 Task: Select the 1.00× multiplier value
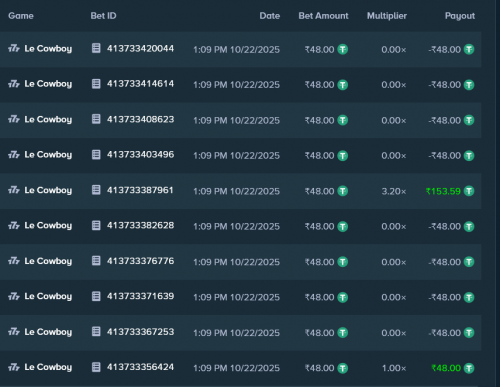[394, 368]
